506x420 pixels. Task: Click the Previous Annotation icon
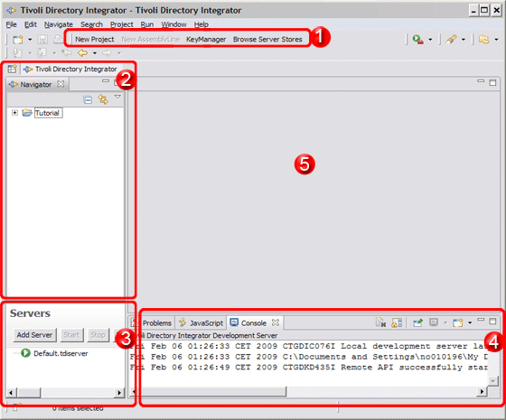42,52
